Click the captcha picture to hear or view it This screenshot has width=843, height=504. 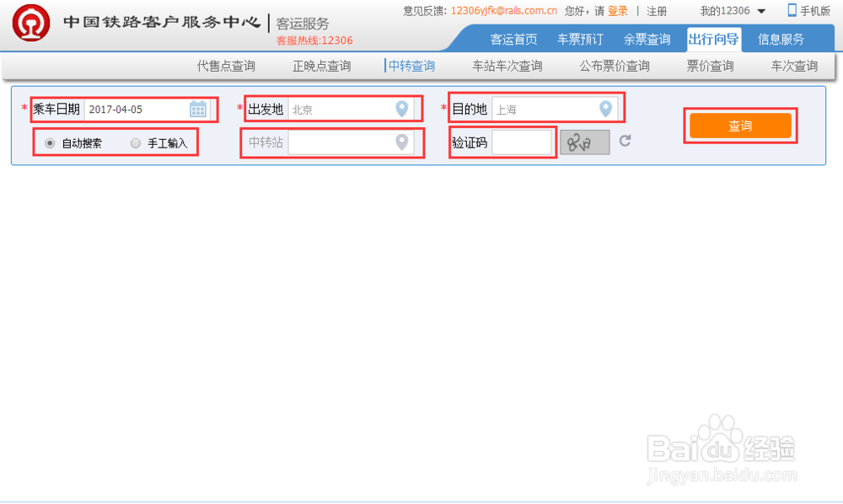point(584,142)
